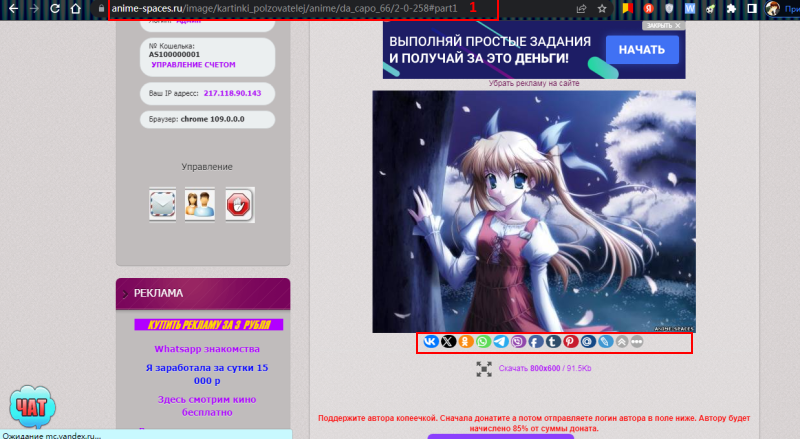Open 'УПРАВЛЕНИЕ СЧЕТОМ' link

[x=193, y=64]
